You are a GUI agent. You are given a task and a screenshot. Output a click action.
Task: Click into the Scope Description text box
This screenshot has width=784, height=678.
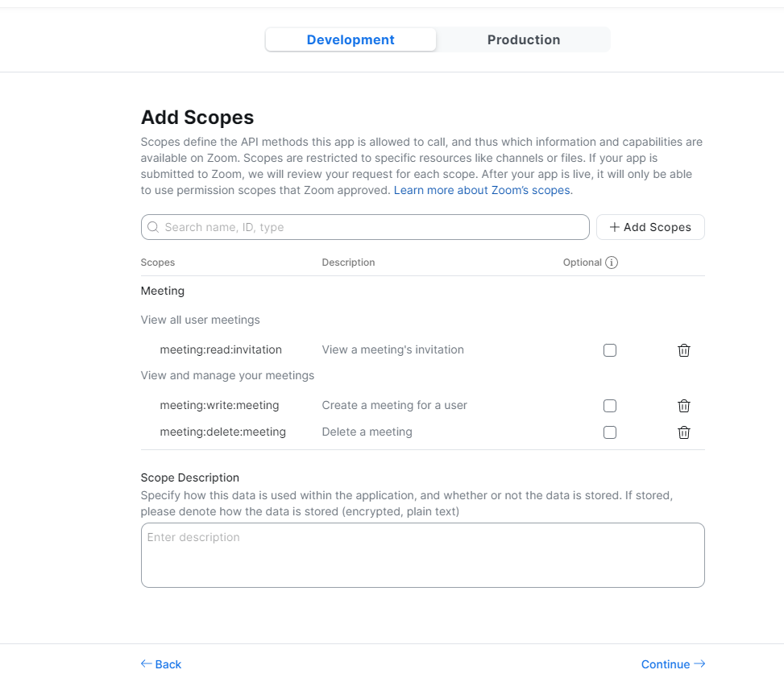pos(422,555)
